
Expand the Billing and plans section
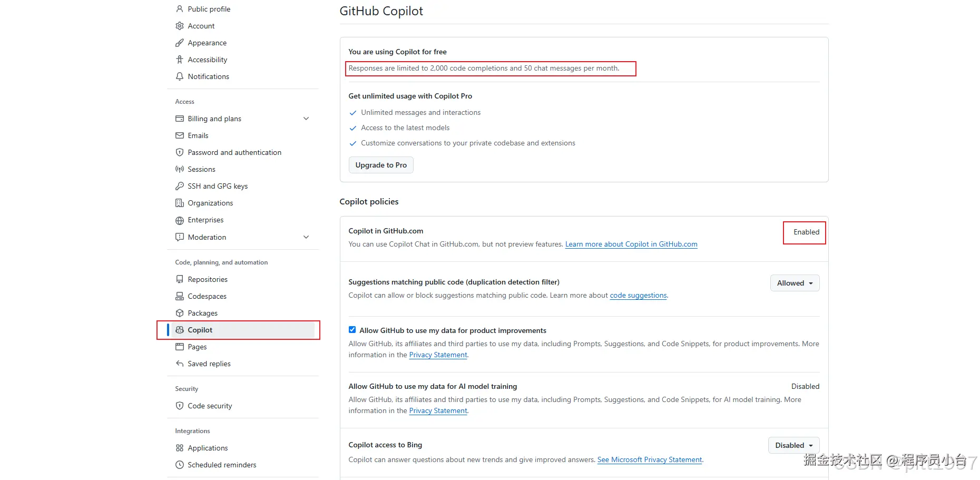[306, 119]
